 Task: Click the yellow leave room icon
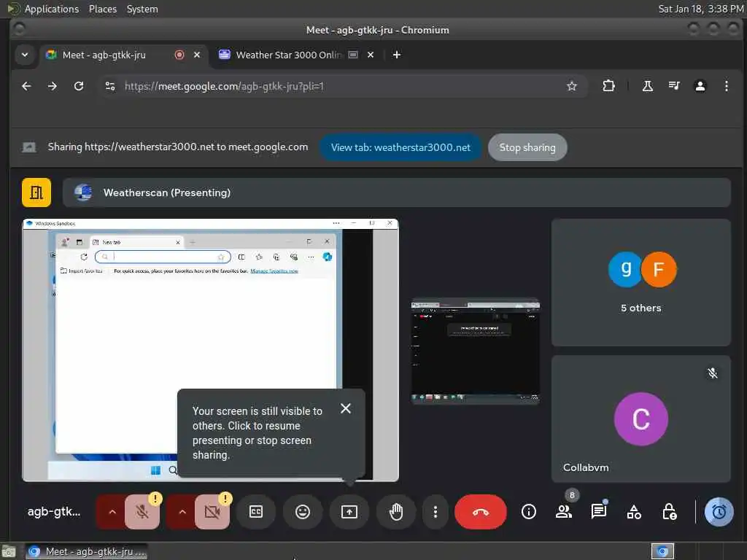(36, 192)
